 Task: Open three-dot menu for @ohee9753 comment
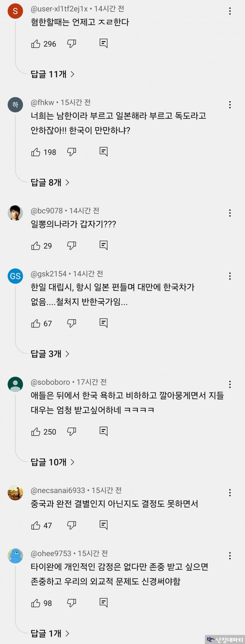(x=230, y=556)
